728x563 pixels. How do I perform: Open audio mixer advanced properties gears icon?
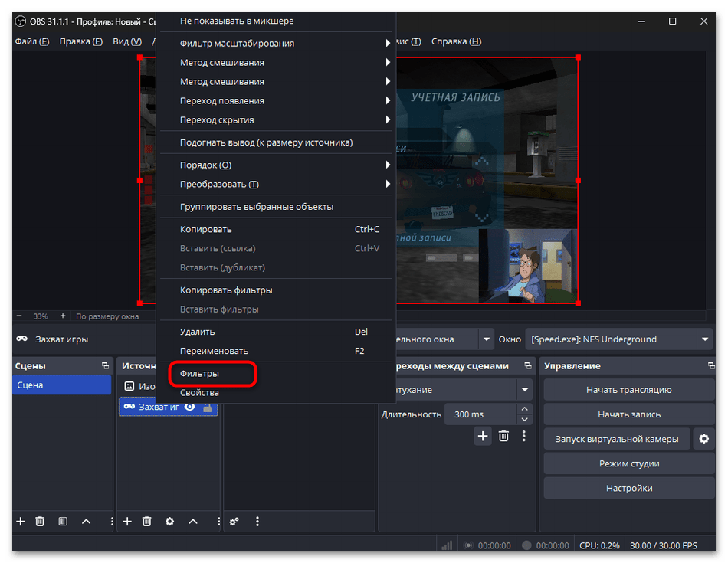point(234,521)
